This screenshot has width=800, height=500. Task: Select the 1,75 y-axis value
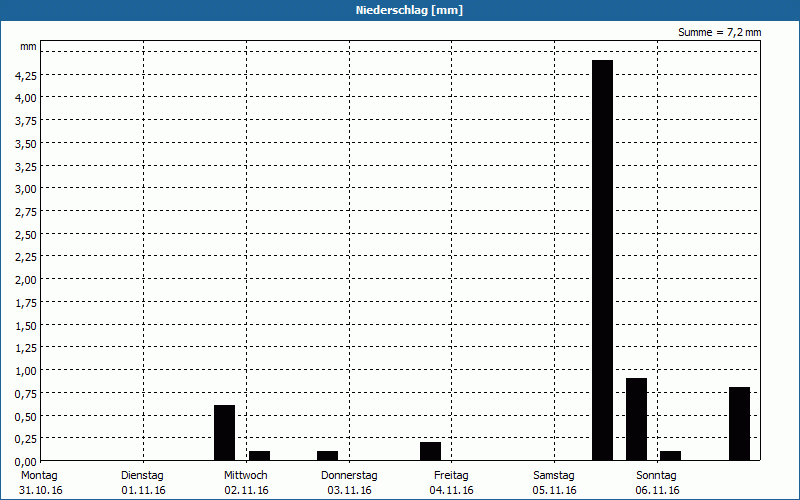26,303
